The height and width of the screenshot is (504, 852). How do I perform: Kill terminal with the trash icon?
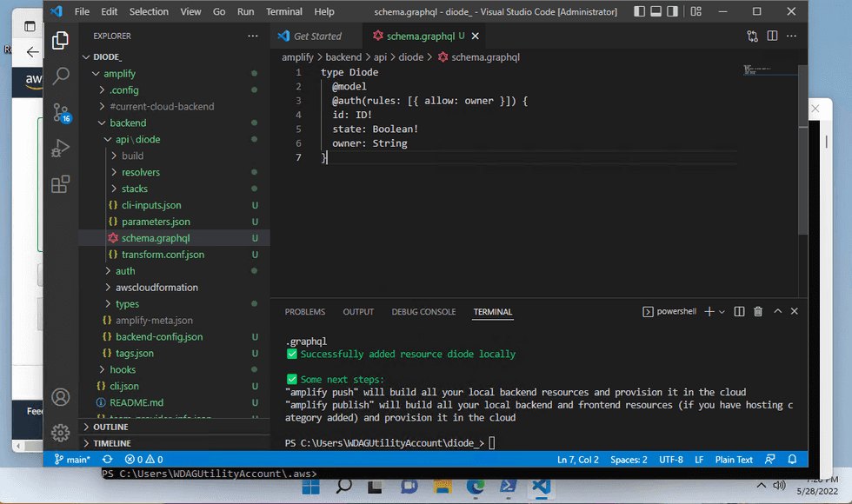pyautogui.click(x=758, y=311)
